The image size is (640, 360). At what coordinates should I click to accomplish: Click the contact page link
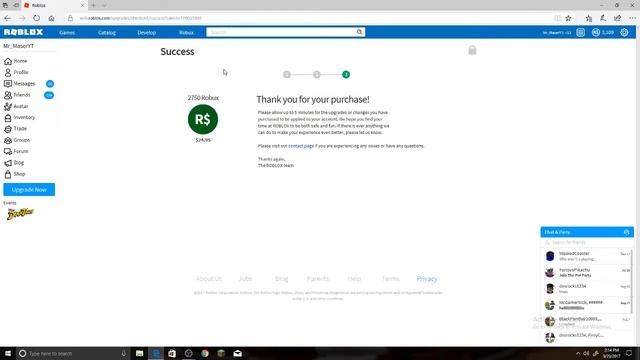(x=301, y=146)
